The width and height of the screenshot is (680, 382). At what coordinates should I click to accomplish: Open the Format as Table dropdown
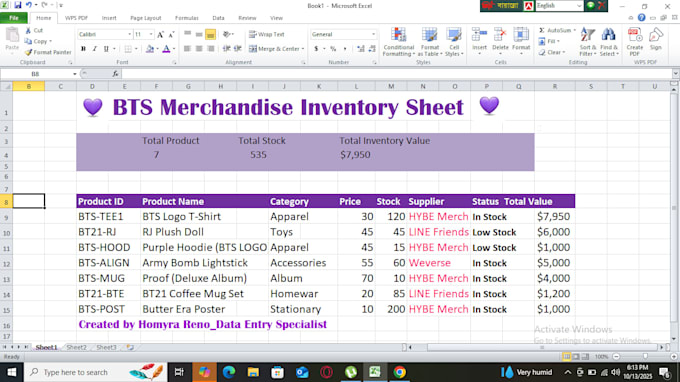(x=429, y=42)
